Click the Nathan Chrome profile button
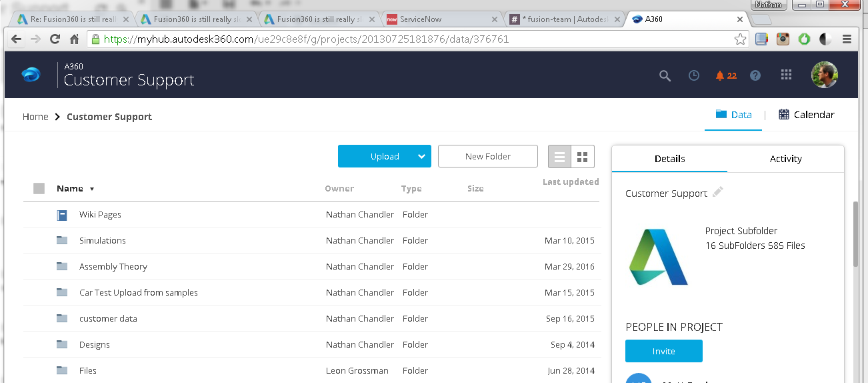This screenshot has height=383, width=868. [769, 5]
